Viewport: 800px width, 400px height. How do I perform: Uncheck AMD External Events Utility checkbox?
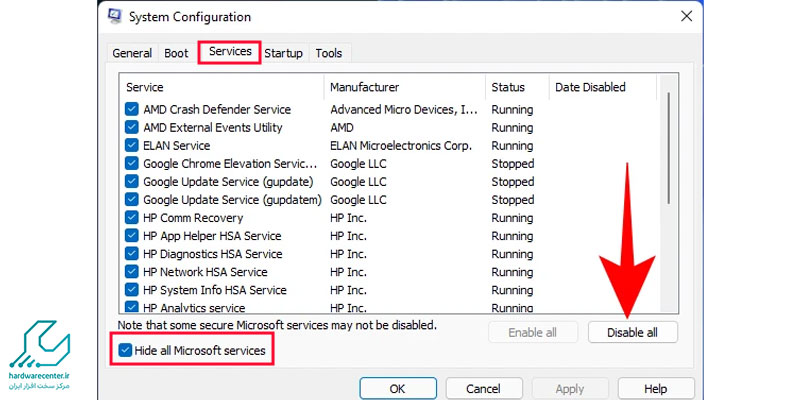click(132, 128)
